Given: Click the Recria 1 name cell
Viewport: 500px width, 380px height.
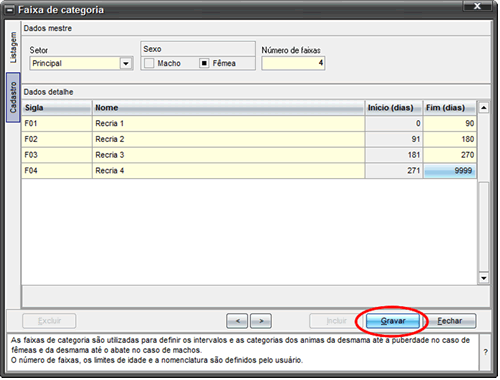Looking at the screenshot, I should pyautogui.click(x=228, y=123).
